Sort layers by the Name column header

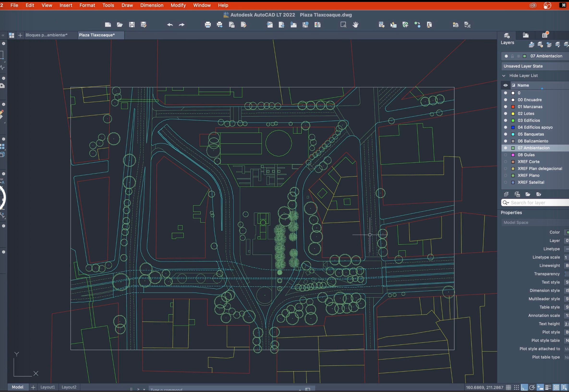click(523, 85)
